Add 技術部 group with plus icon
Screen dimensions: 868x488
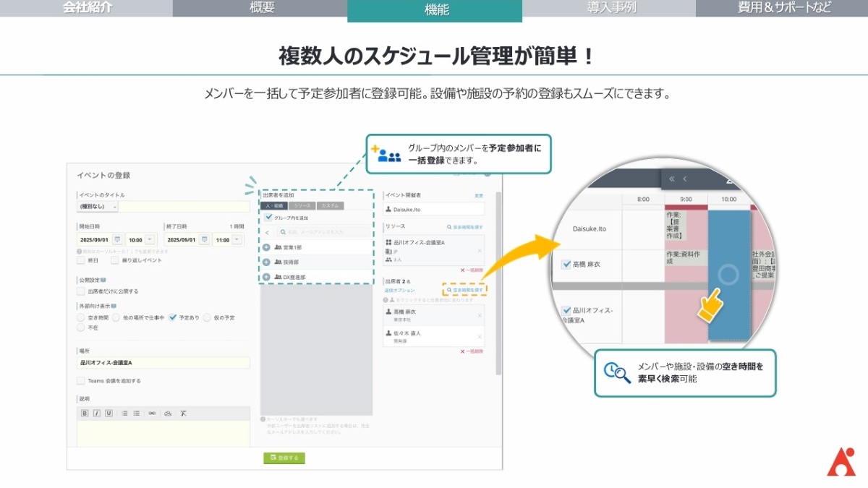coord(266,262)
